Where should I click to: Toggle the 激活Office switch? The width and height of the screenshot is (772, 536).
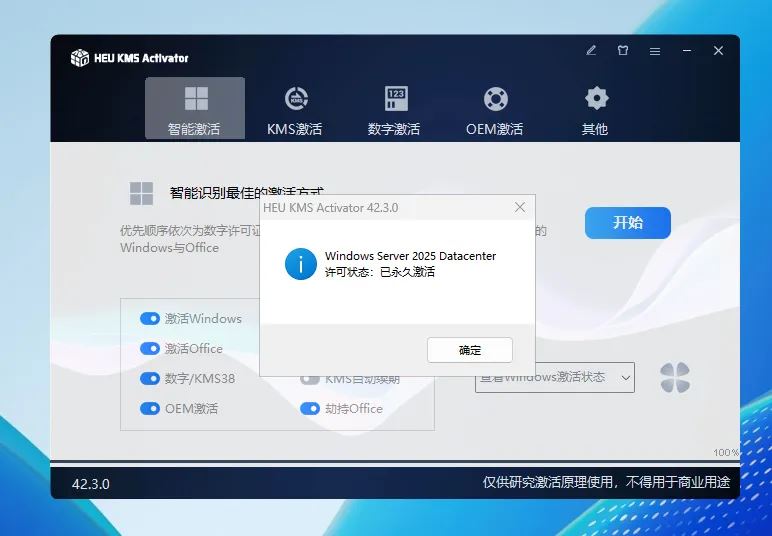(x=150, y=349)
